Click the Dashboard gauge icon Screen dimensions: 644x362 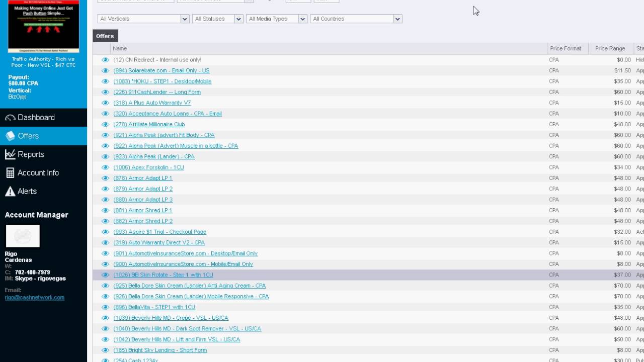pyautogui.click(x=10, y=118)
